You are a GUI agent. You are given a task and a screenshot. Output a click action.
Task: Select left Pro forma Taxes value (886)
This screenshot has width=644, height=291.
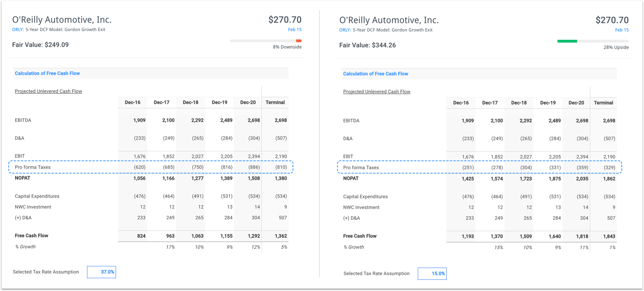click(x=254, y=167)
